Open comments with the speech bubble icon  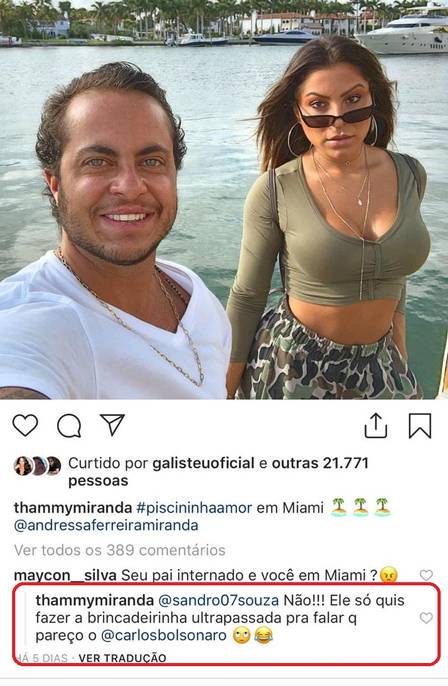69,426
